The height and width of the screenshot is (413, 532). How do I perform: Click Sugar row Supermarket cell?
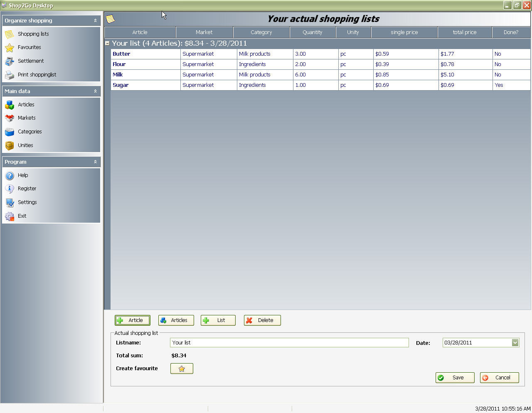[x=209, y=85]
